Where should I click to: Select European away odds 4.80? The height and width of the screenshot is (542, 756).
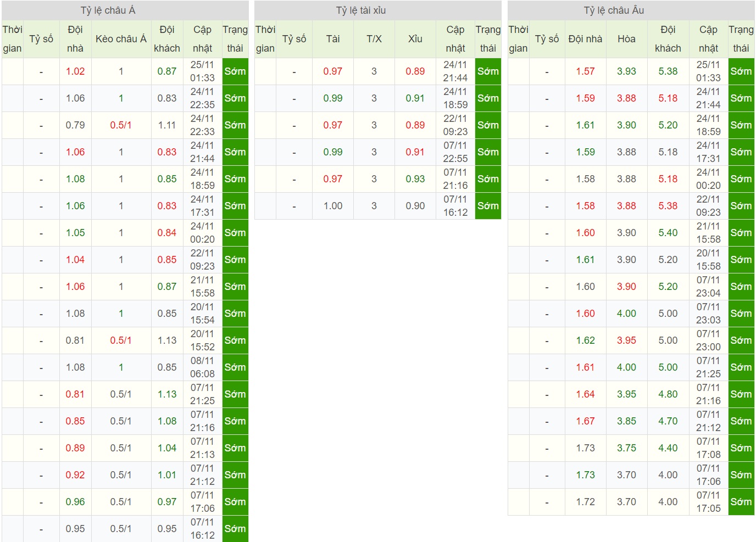click(668, 394)
